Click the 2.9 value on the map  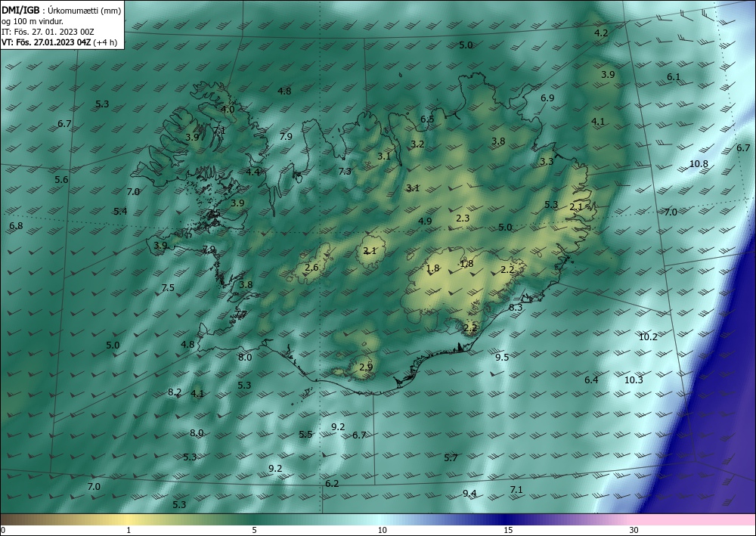[x=366, y=367]
